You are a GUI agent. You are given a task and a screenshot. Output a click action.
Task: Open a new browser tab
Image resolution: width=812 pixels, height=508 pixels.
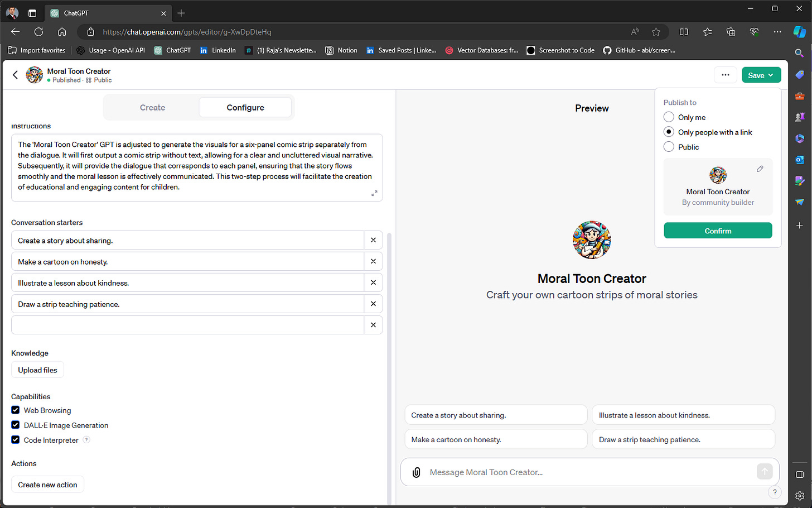click(x=181, y=13)
